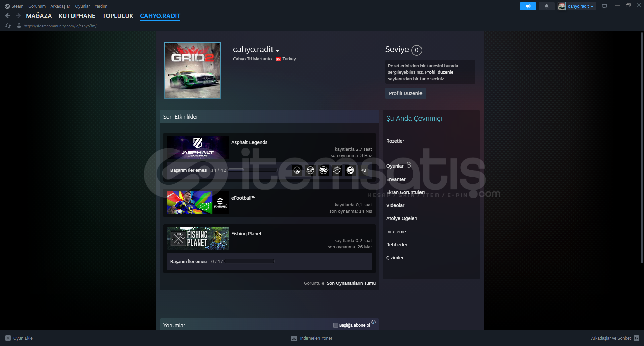Switch to MAĞAZA tab
Viewport: 644px width, 346px height.
pyautogui.click(x=39, y=16)
